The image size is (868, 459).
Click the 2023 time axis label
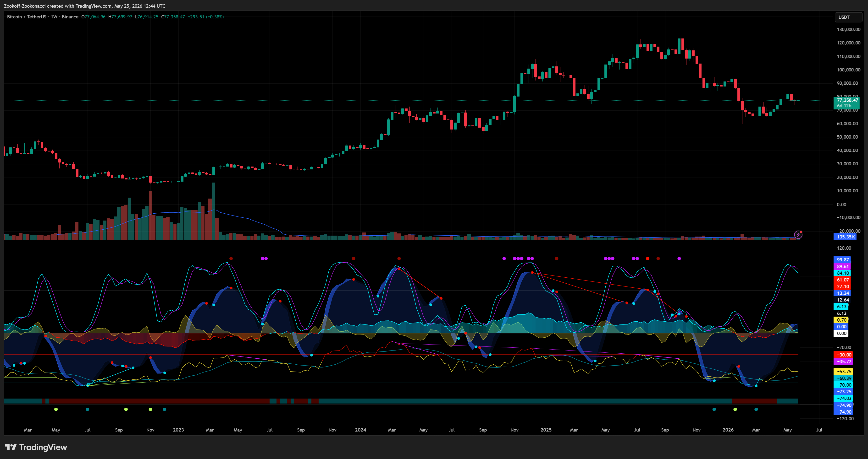tap(178, 430)
